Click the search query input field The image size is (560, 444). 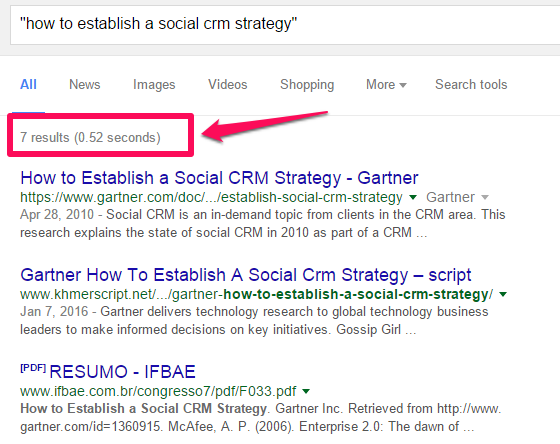pyautogui.click(x=285, y=24)
